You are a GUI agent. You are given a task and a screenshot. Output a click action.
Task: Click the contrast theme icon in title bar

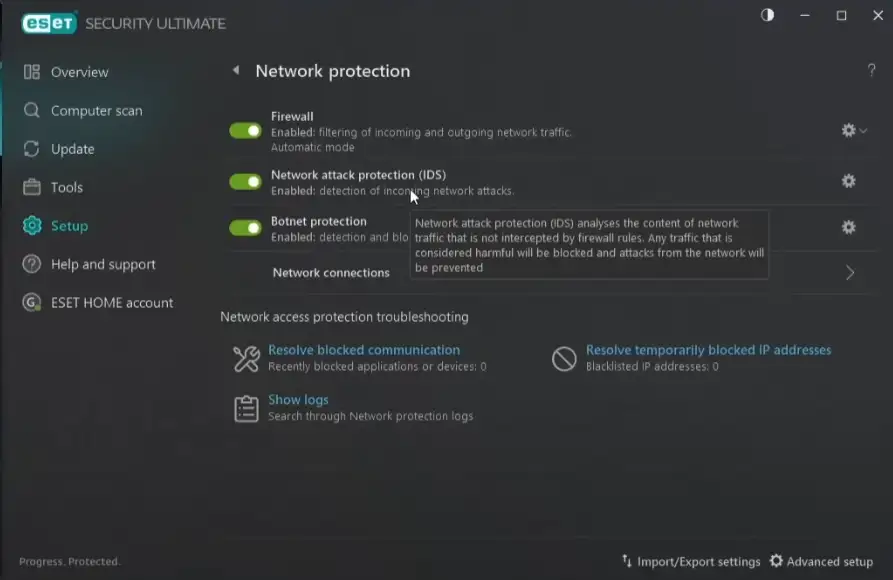[768, 16]
